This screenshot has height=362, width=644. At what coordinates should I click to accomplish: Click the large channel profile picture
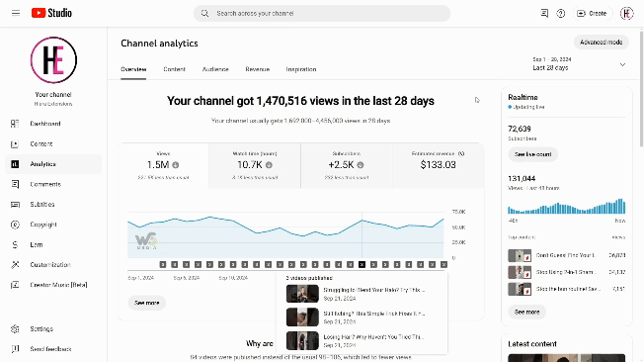pyautogui.click(x=53, y=60)
